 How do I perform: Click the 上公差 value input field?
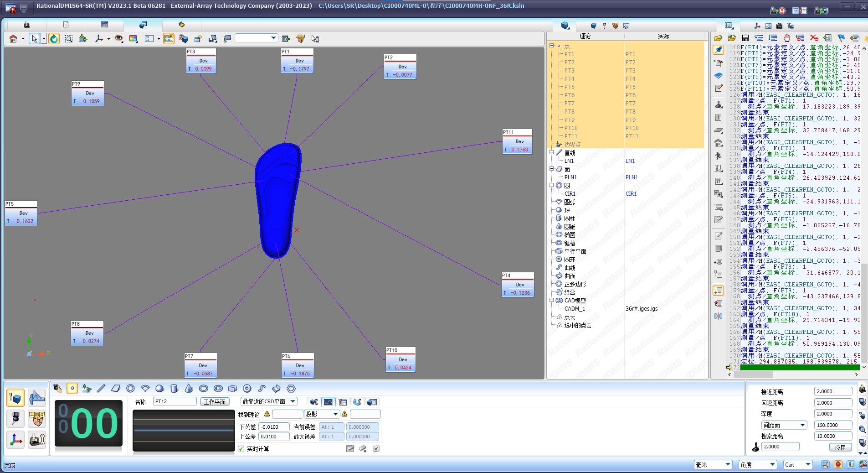(x=274, y=437)
